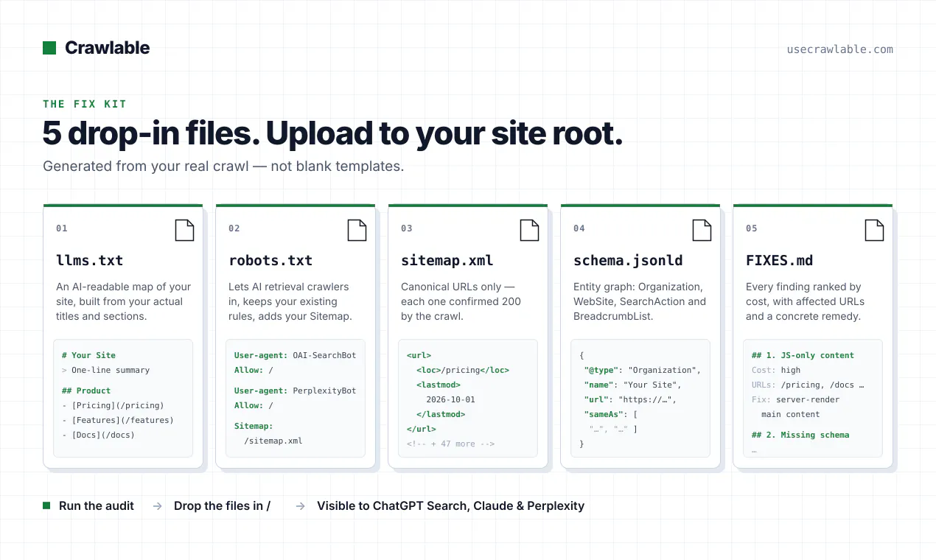Click the "## 2. Missing schema" heading
The image size is (936, 560).
click(x=800, y=435)
